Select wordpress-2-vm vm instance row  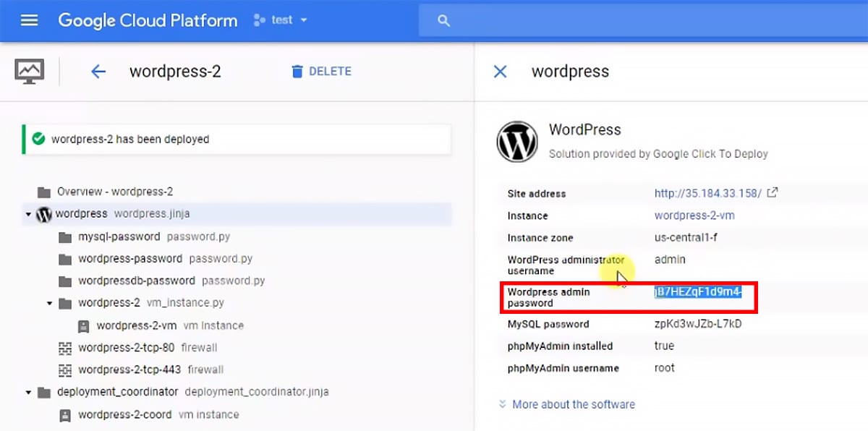coord(237,325)
